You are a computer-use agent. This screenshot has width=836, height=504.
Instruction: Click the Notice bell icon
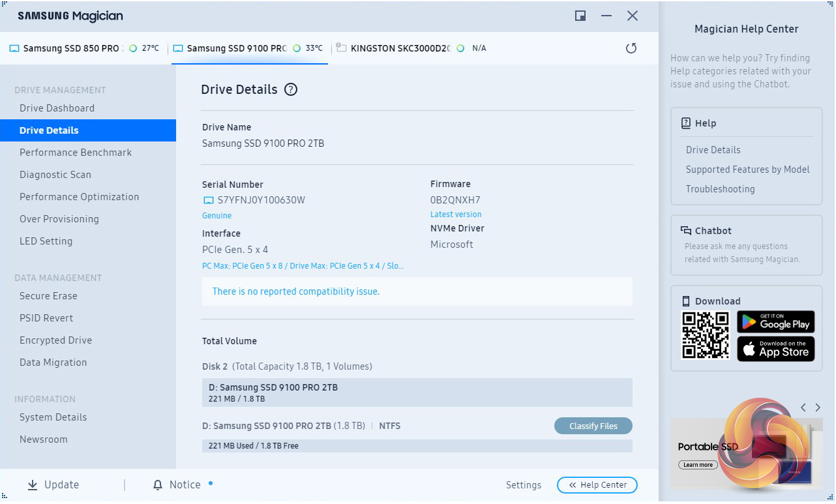click(x=158, y=485)
